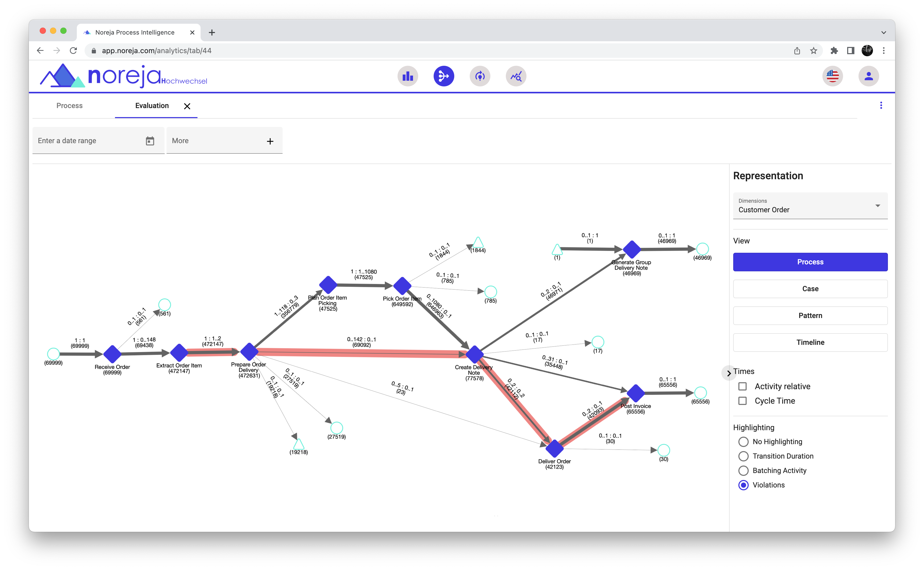Screen dimensions: 924x570
Task: Enable the Activity relative checkbox
Action: coord(742,386)
